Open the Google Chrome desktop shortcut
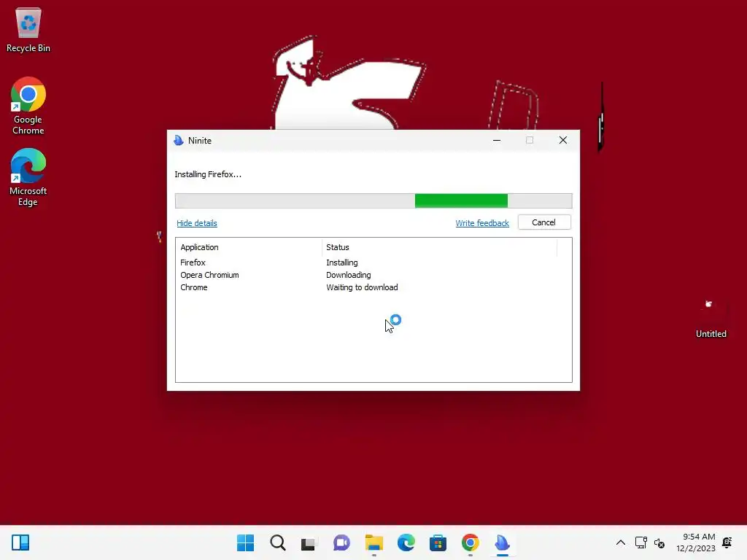 click(x=28, y=106)
